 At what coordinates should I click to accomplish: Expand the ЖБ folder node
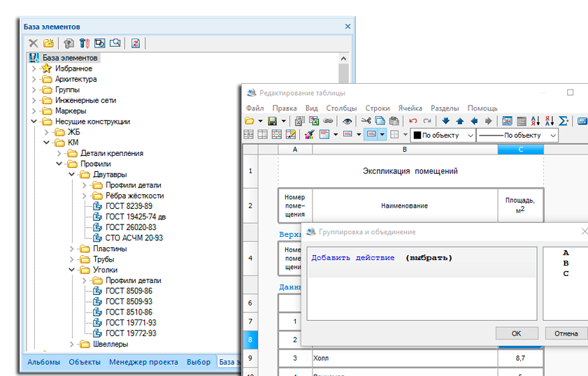click(47, 132)
